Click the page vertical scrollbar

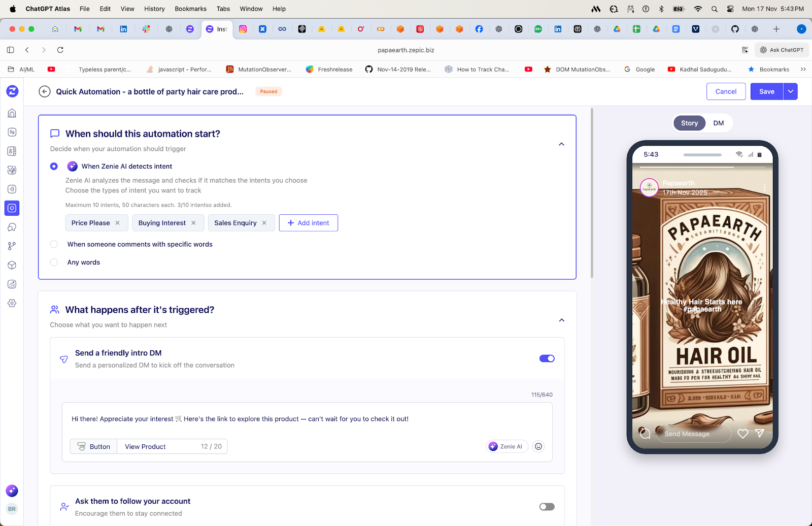coord(592,193)
